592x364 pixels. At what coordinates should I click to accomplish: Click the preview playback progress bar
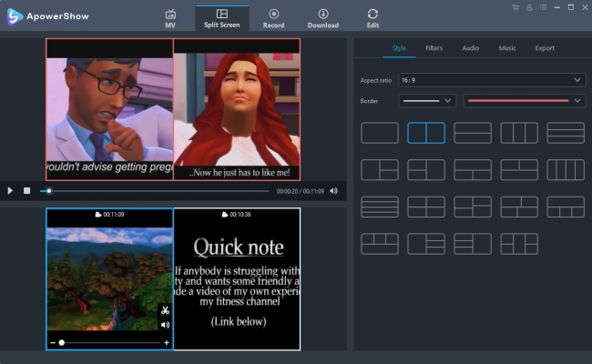click(155, 191)
